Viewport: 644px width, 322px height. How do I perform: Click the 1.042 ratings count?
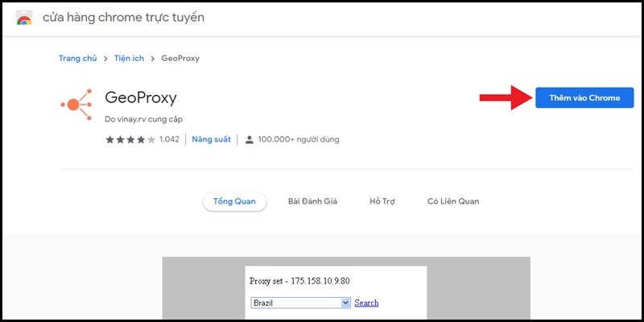coord(169,139)
